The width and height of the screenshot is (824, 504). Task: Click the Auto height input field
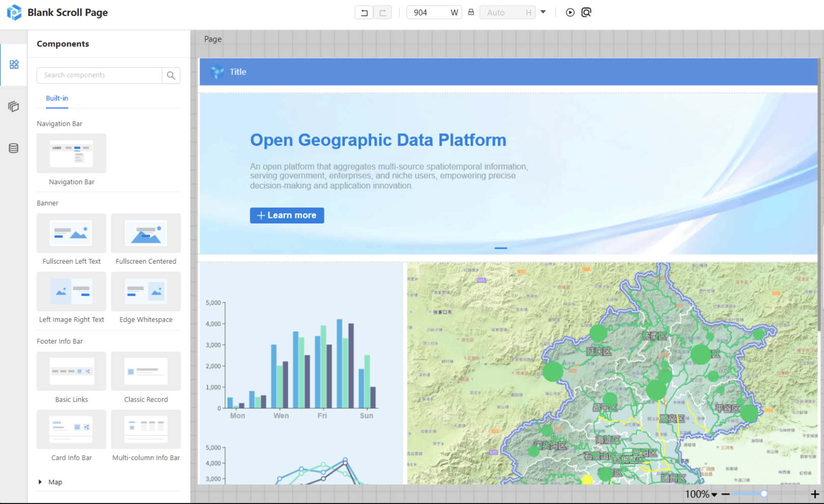(507, 13)
